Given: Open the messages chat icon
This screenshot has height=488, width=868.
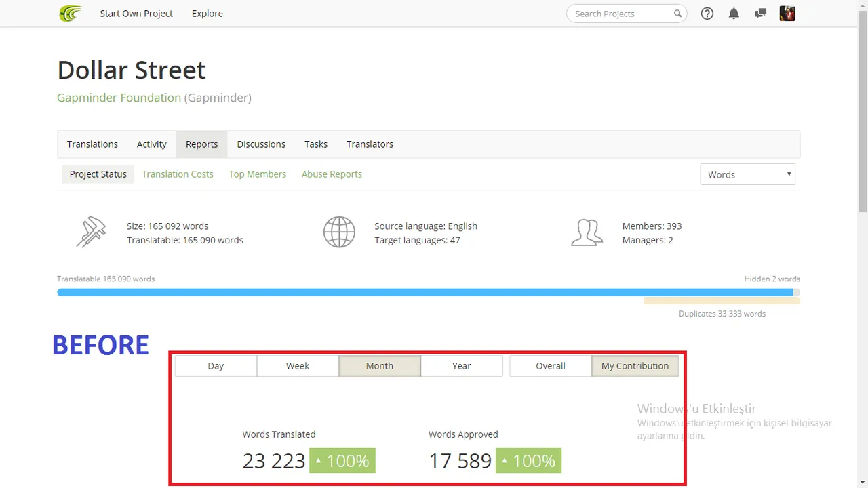Looking at the screenshot, I should pos(760,14).
